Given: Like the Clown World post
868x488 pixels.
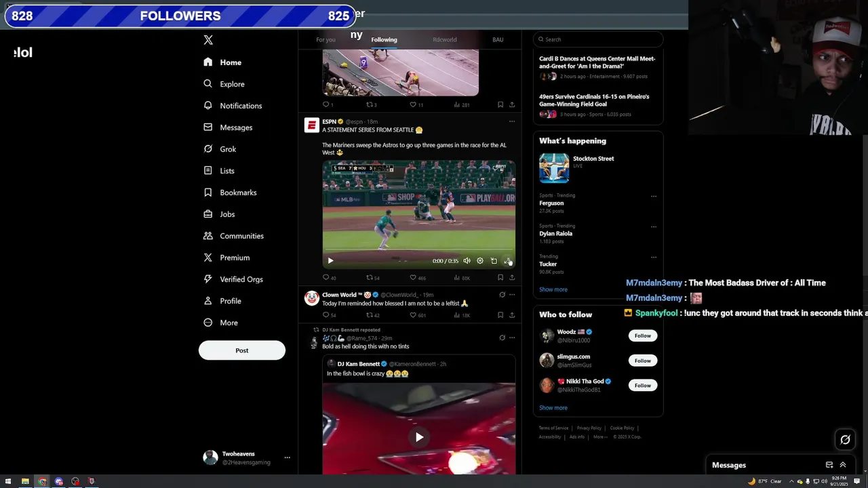Looking at the screenshot, I should (418, 315).
